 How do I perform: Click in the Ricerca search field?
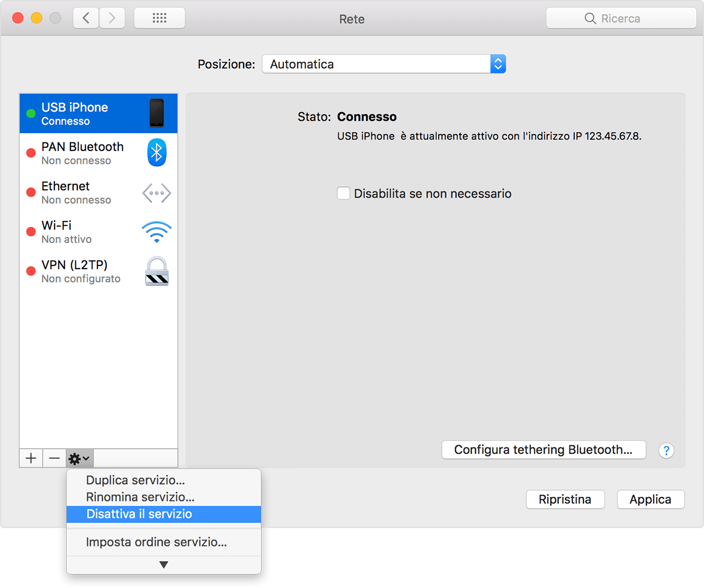click(621, 18)
